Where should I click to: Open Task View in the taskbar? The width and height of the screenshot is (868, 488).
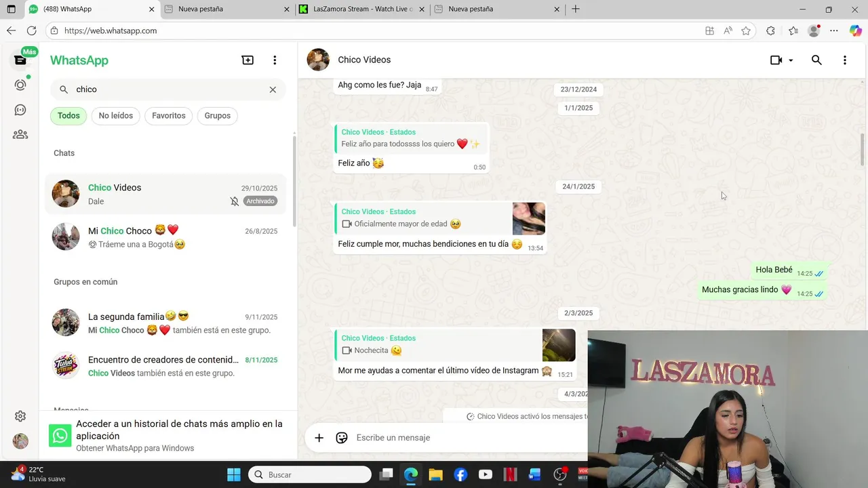pos(386,474)
